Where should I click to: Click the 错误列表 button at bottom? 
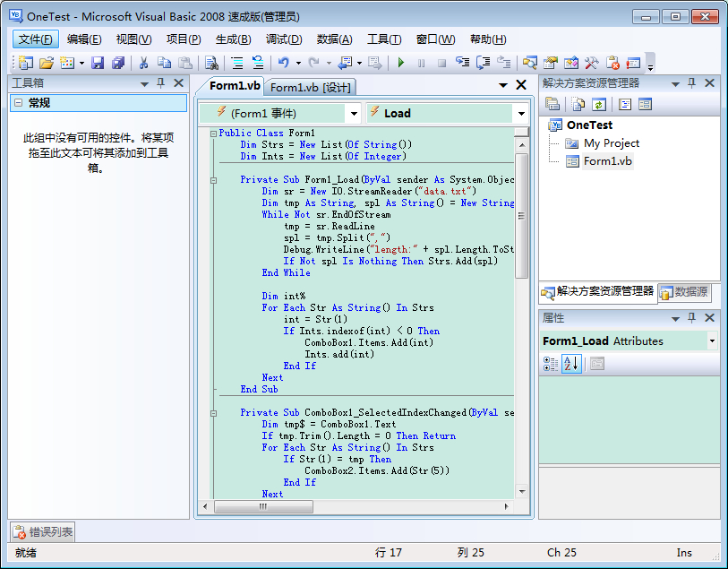(x=42, y=532)
